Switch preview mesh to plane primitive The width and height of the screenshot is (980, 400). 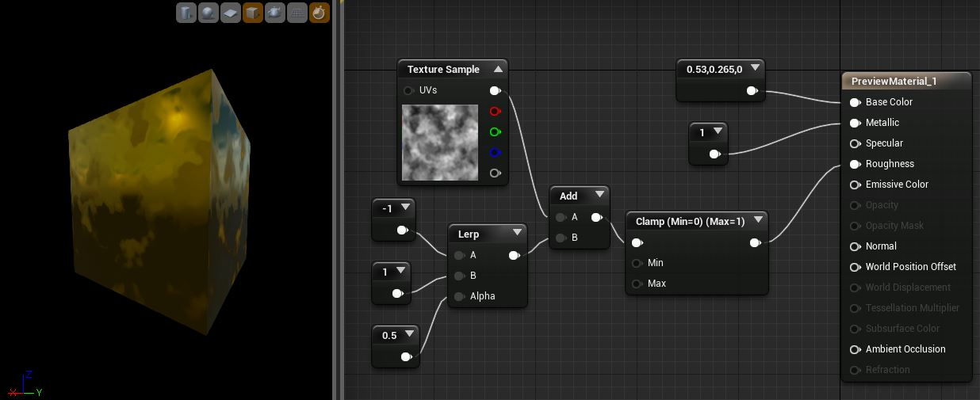coord(230,13)
